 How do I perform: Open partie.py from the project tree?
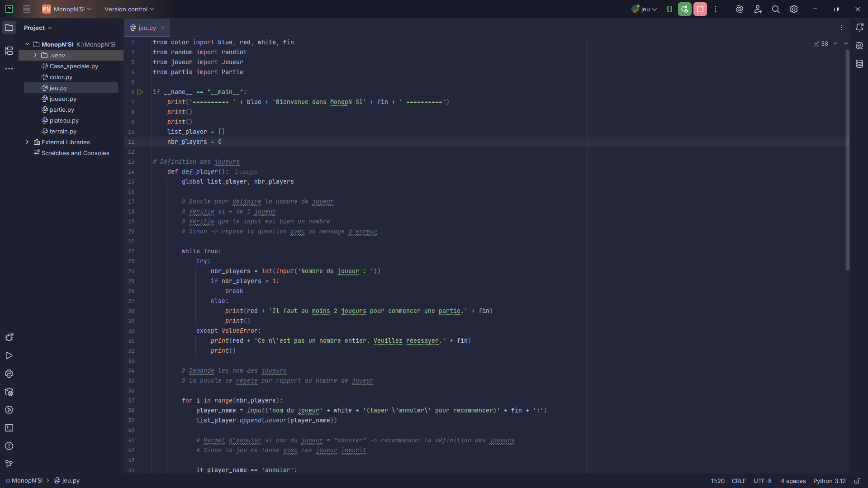(62, 109)
